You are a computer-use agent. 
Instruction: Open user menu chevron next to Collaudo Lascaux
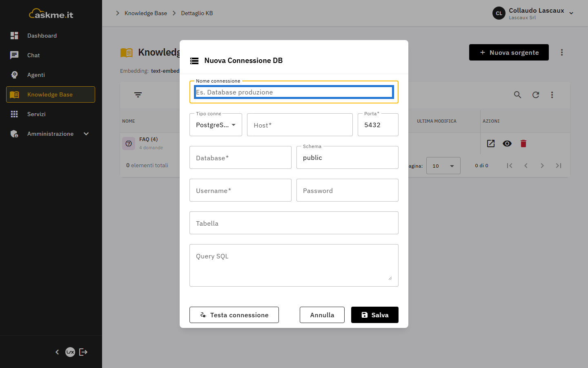(x=571, y=13)
